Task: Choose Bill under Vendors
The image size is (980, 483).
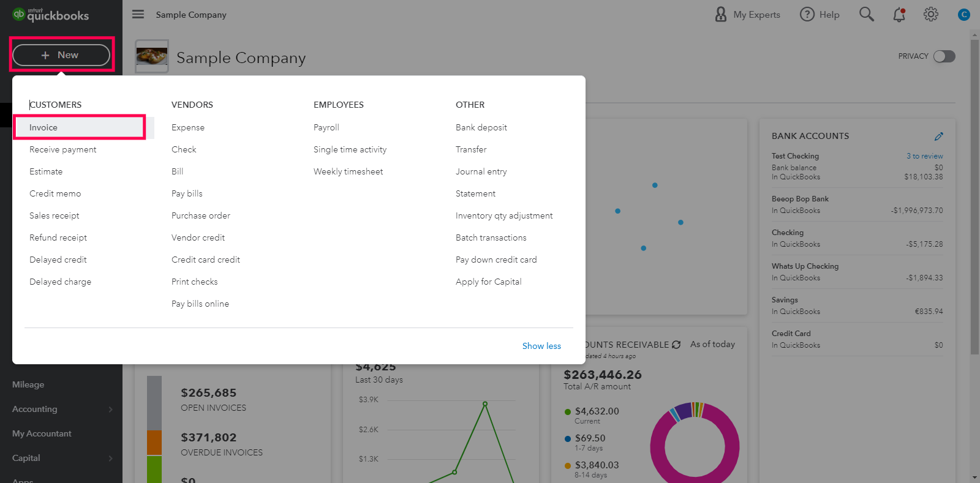Action: click(x=178, y=171)
